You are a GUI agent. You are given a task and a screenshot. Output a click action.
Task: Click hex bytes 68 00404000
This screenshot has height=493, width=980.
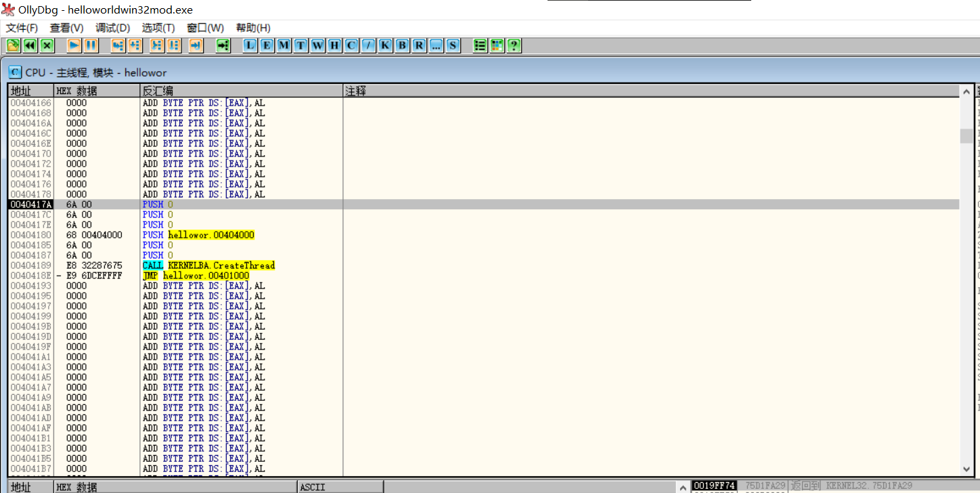click(94, 235)
